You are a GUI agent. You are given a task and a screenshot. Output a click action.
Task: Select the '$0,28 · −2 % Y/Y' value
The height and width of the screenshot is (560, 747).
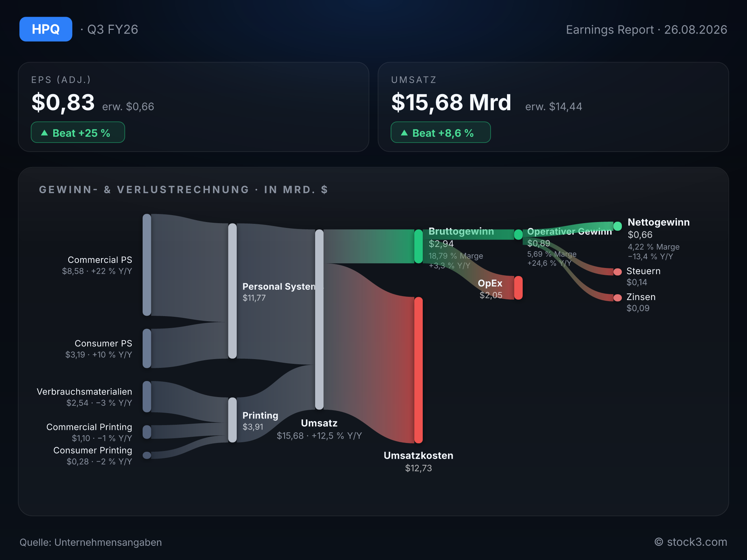point(99,462)
